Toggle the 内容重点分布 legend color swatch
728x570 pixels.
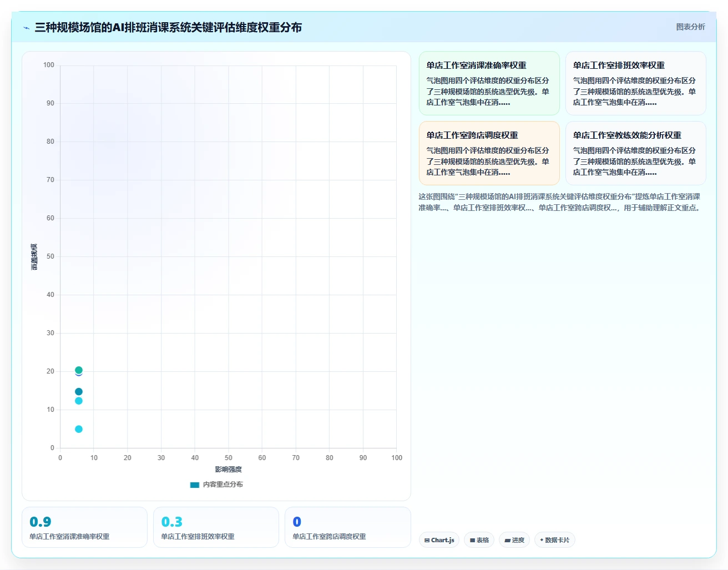(x=195, y=485)
